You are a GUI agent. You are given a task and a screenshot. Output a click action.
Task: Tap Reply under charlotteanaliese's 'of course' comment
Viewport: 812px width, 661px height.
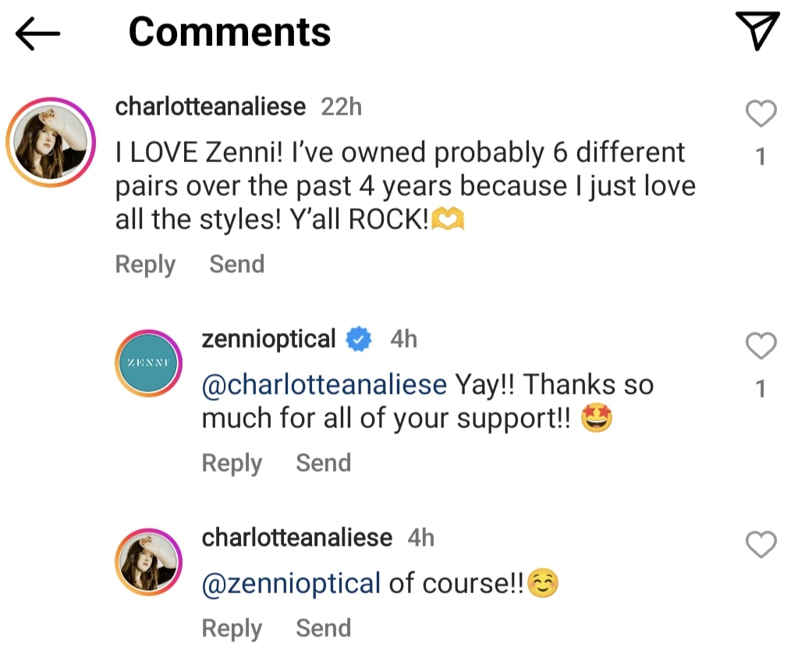tap(231, 628)
